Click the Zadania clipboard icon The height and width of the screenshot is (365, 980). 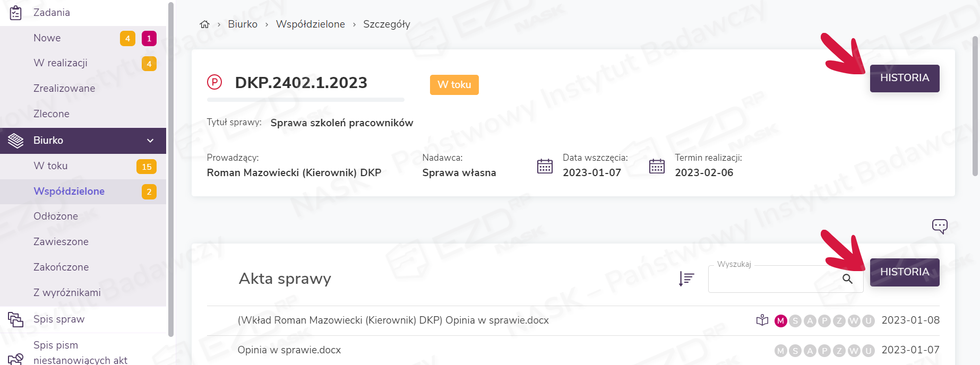coord(16,13)
